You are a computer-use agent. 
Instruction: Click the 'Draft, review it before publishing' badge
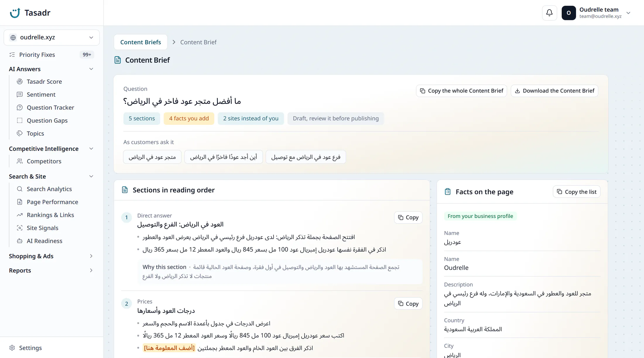(x=335, y=118)
